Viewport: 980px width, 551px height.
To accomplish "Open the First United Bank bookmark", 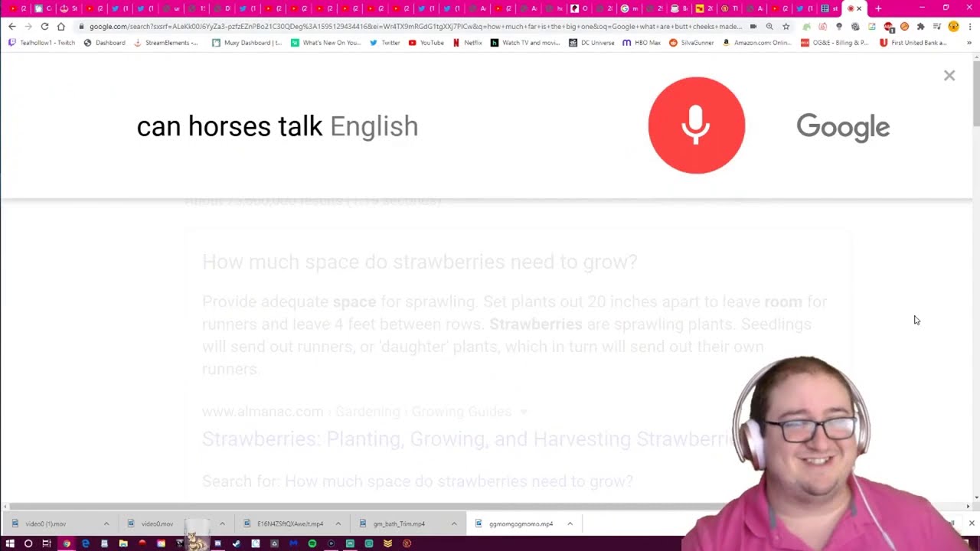I will click(913, 43).
